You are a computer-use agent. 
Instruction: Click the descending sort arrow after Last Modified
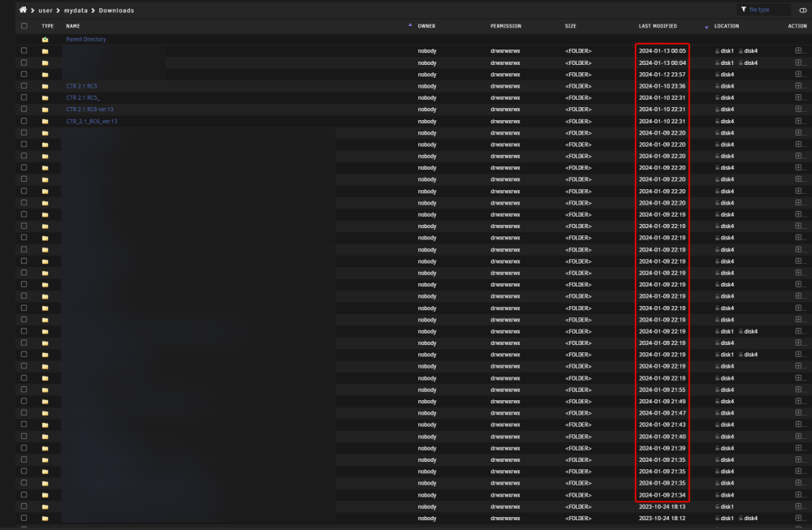coord(706,28)
